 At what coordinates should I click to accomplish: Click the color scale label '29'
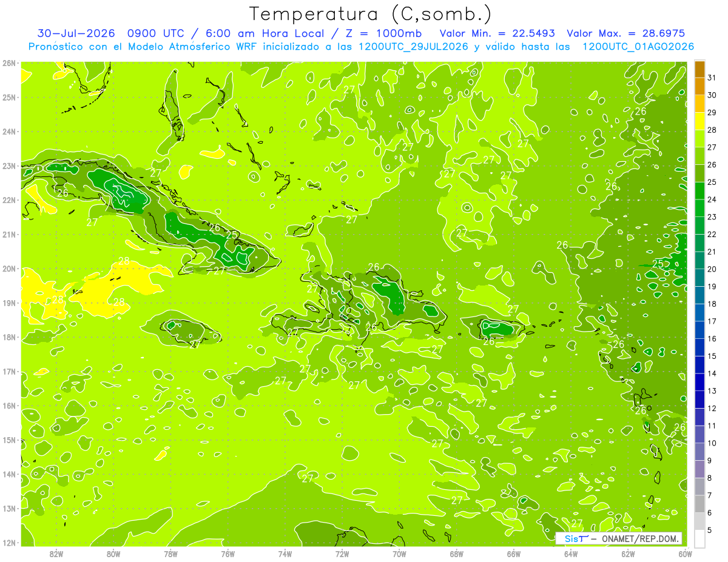coord(712,113)
